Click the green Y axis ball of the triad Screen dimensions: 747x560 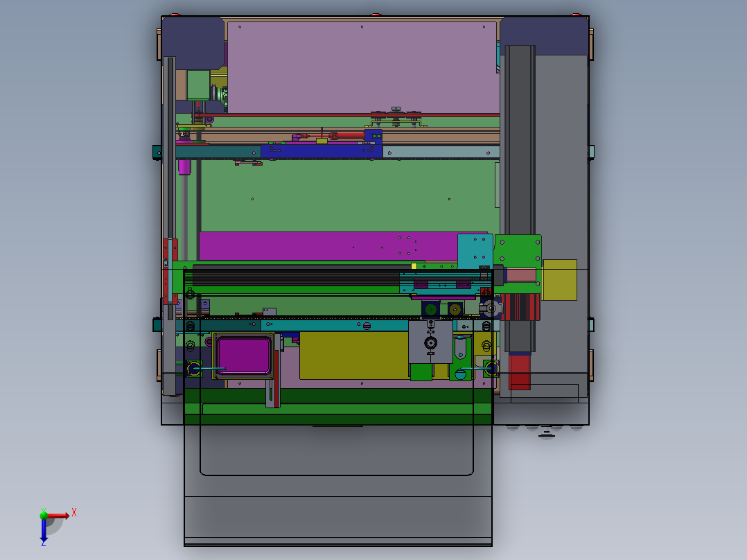pos(44,515)
